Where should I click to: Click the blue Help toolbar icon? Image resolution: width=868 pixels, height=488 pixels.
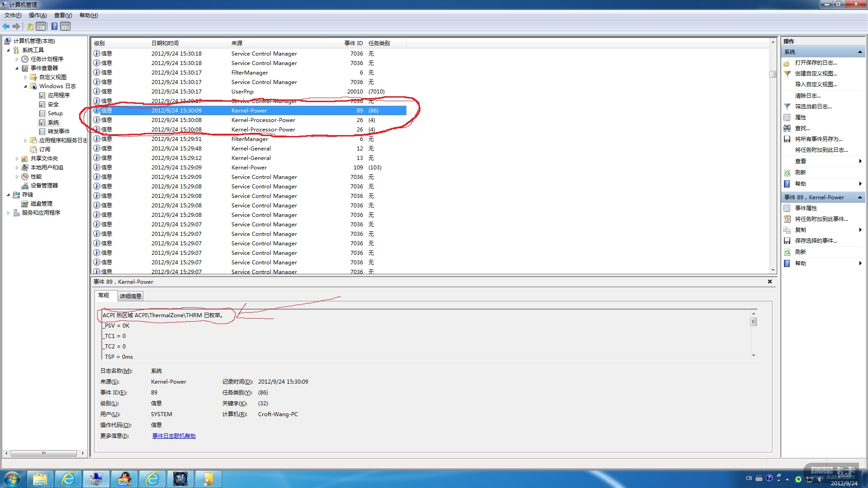[x=54, y=26]
